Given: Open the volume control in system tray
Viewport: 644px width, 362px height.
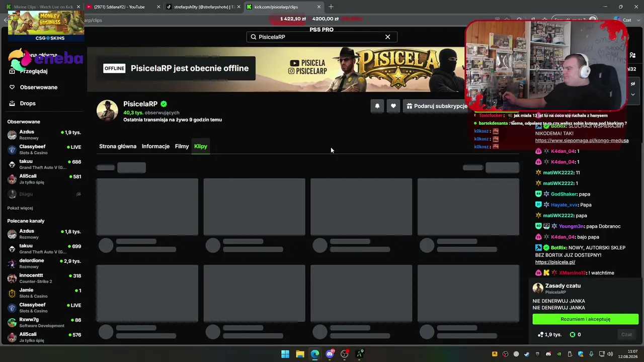Looking at the screenshot, I should tap(610, 354).
